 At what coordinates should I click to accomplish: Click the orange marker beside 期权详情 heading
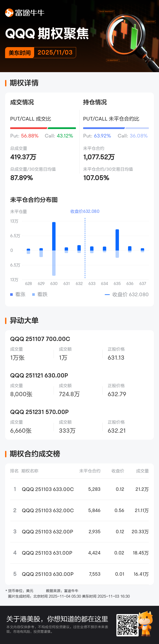(6, 83)
